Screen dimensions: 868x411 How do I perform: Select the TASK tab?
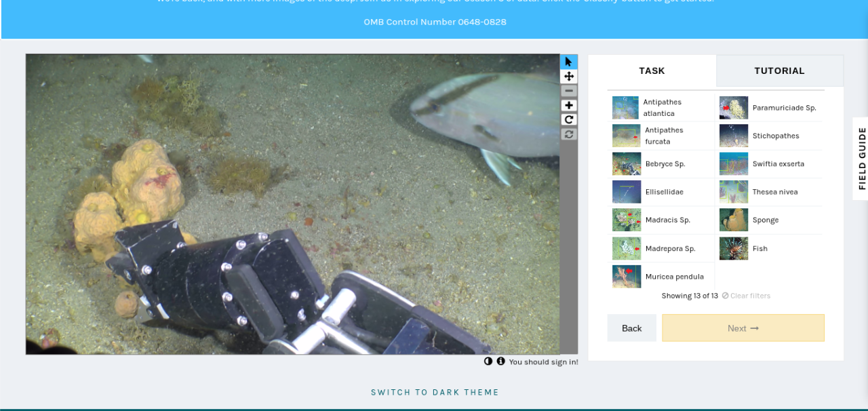[x=652, y=71]
